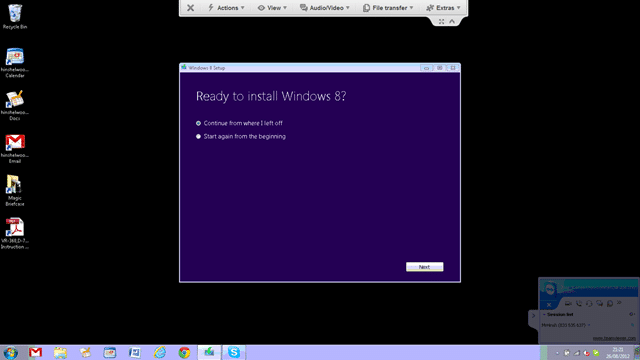Collapse the TeamViewer panel with side arrow

click(533, 316)
